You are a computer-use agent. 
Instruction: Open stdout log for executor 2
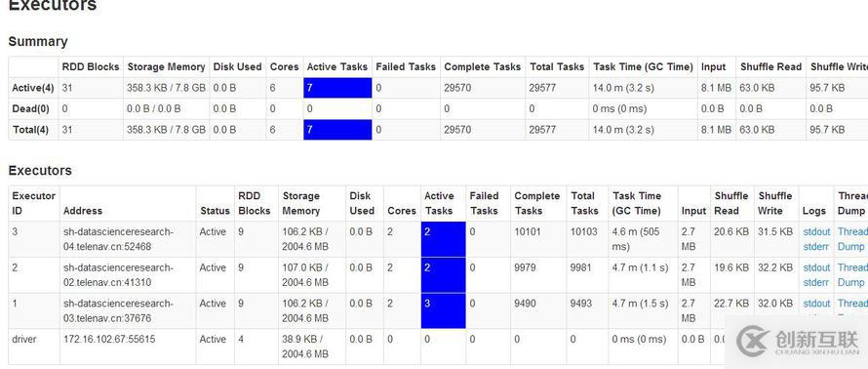(x=816, y=268)
